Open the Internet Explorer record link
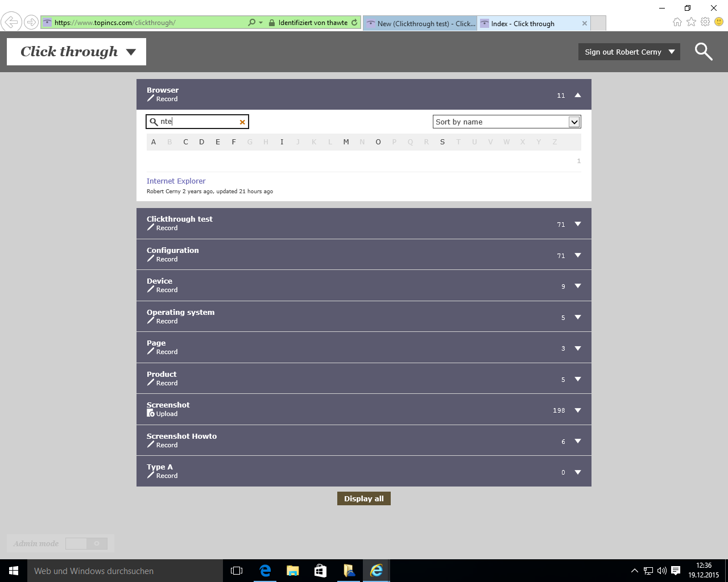 [x=176, y=181]
